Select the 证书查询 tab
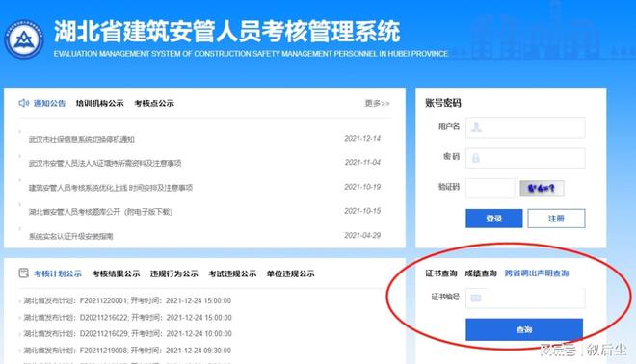Screen dimensions: 636x364 tap(441, 273)
